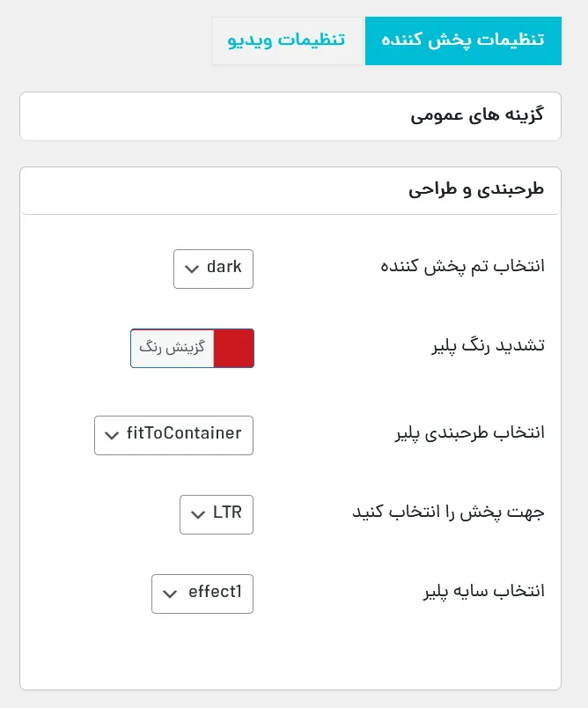Viewport: 588px width, 708px height.
Task: Click the chevron in the dark dropdown
Action: coord(192,269)
